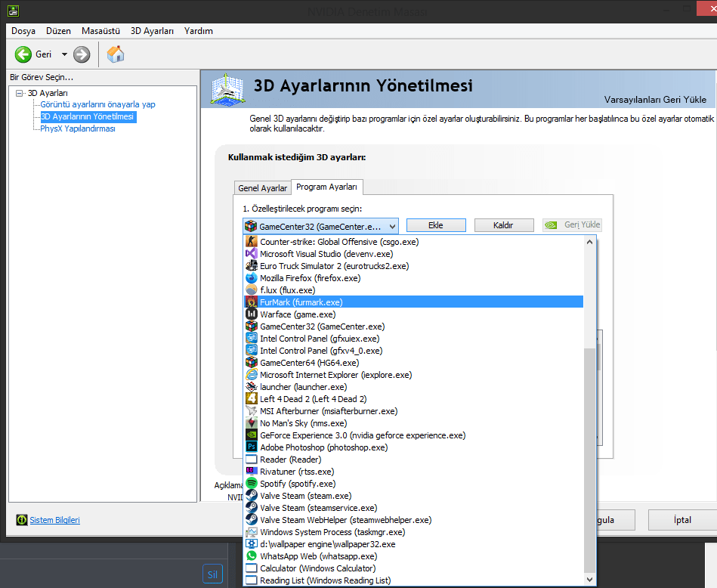Click the GeForce Experience 3.0 icon
717x588 pixels.
click(x=251, y=435)
